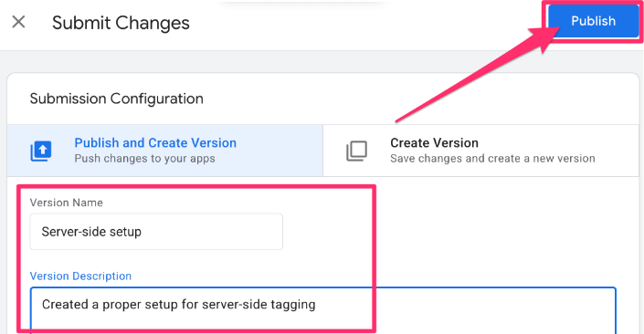Click the publish upload icon

tap(41, 151)
